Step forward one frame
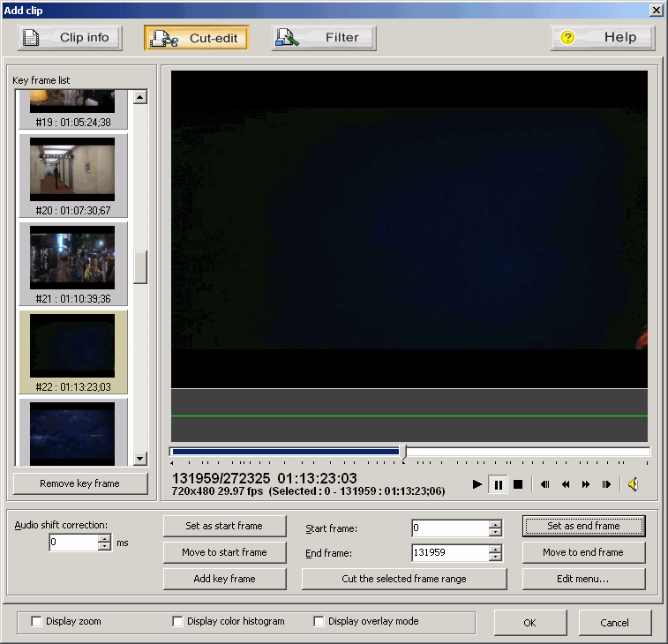The width and height of the screenshot is (668, 644). pos(606,484)
